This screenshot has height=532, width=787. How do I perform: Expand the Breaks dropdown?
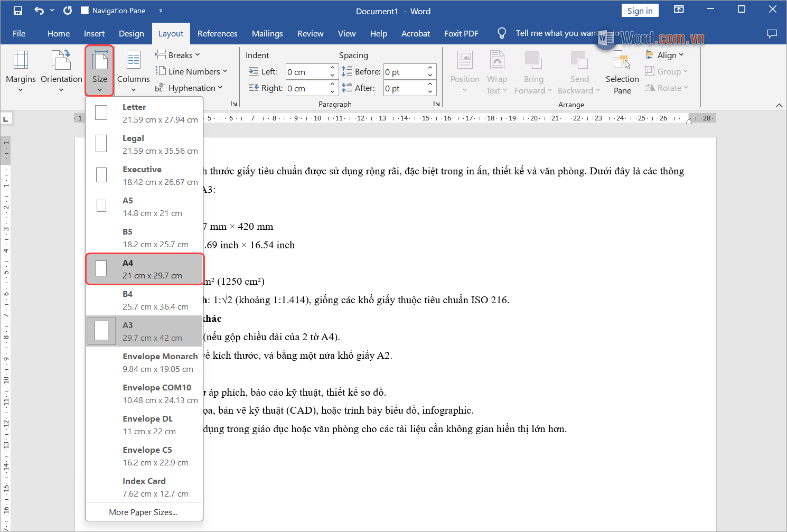click(178, 55)
